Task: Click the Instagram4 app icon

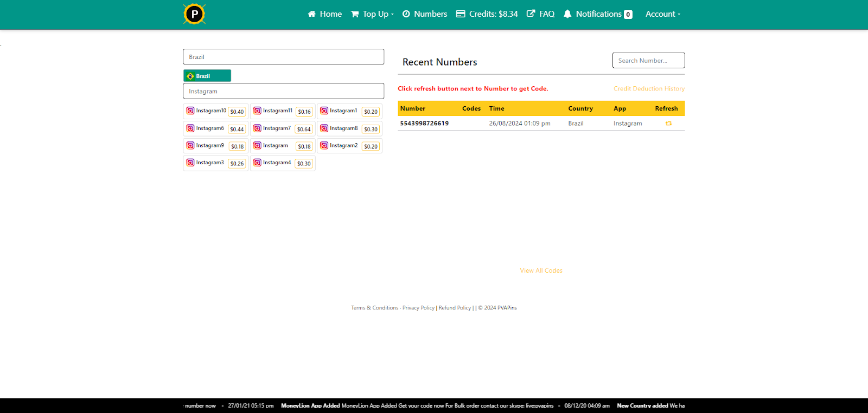Action: 257,163
